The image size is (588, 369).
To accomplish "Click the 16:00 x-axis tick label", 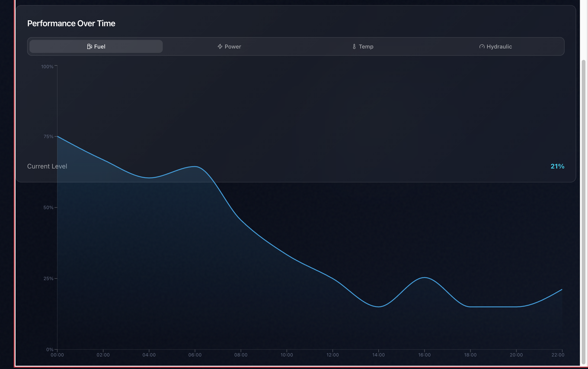I will coord(424,355).
